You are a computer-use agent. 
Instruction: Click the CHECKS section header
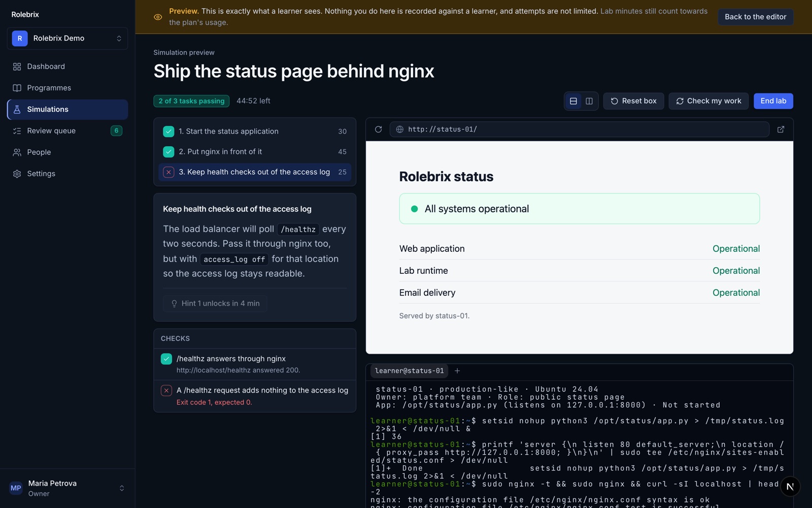click(175, 339)
